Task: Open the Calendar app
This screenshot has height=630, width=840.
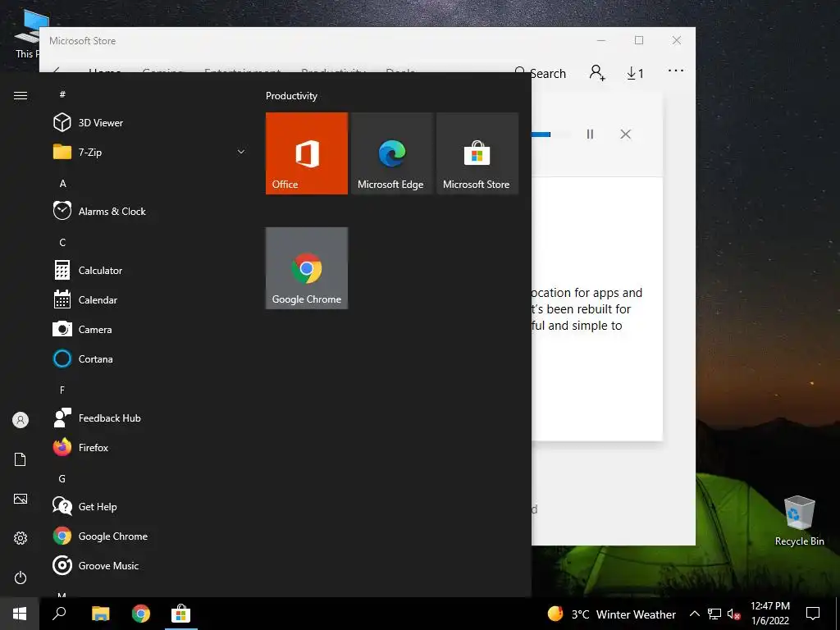Action: (x=148, y=299)
